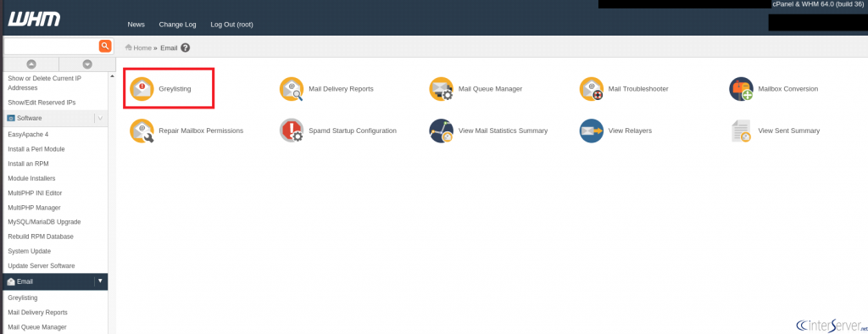Focus the sidebar search input field
The width and height of the screenshot is (868, 334).
(51, 46)
